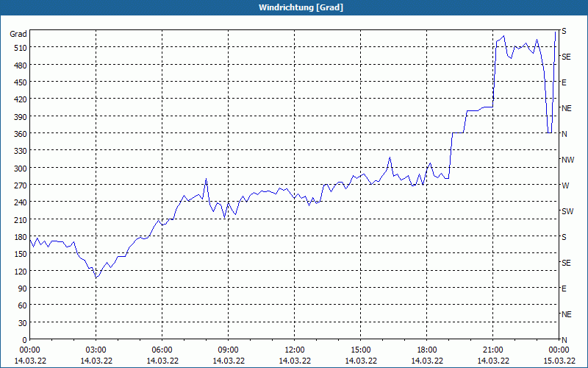Pick the 21:00 time axis label

coord(492,350)
